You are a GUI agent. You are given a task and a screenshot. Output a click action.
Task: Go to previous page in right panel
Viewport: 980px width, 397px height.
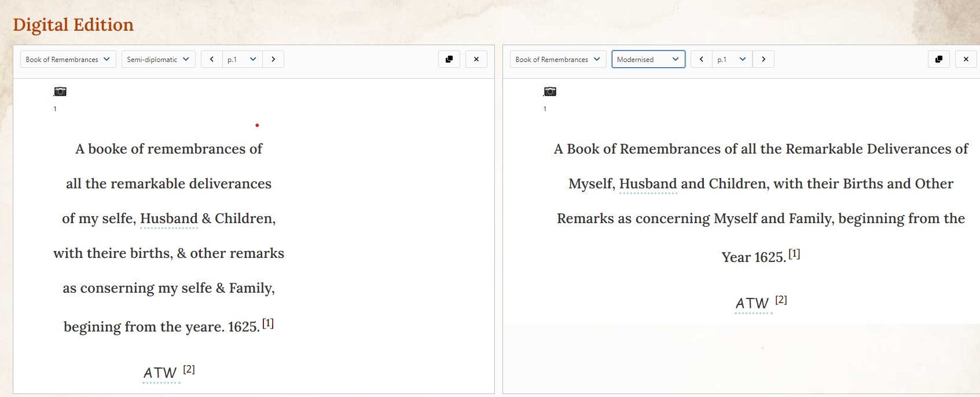click(x=702, y=59)
